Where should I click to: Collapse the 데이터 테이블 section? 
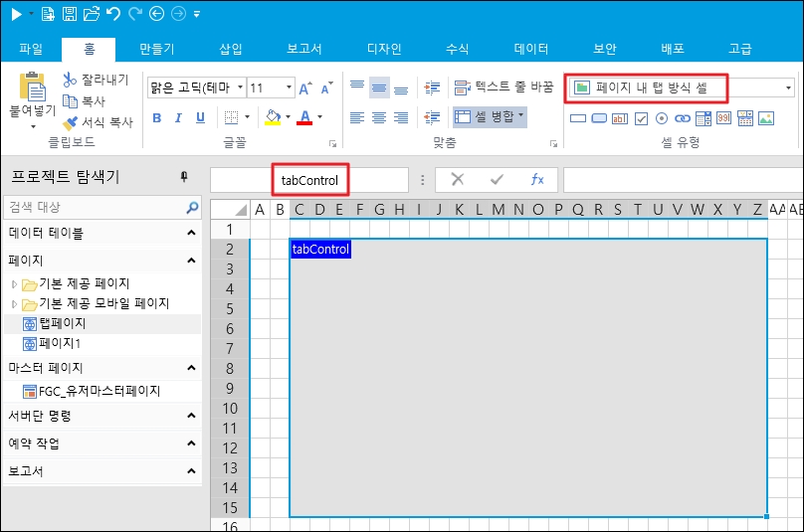[x=191, y=233]
